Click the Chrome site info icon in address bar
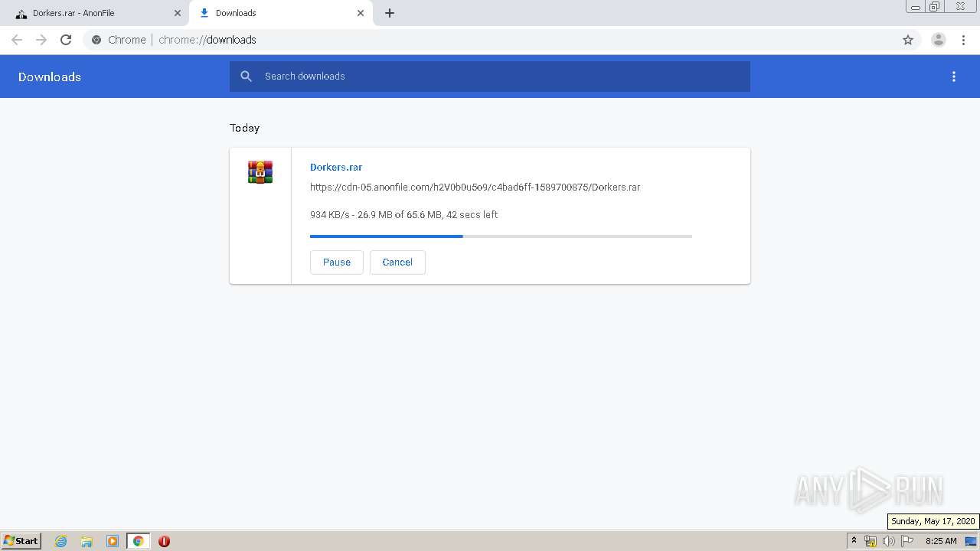The image size is (980, 551). pyautogui.click(x=96, y=40)
